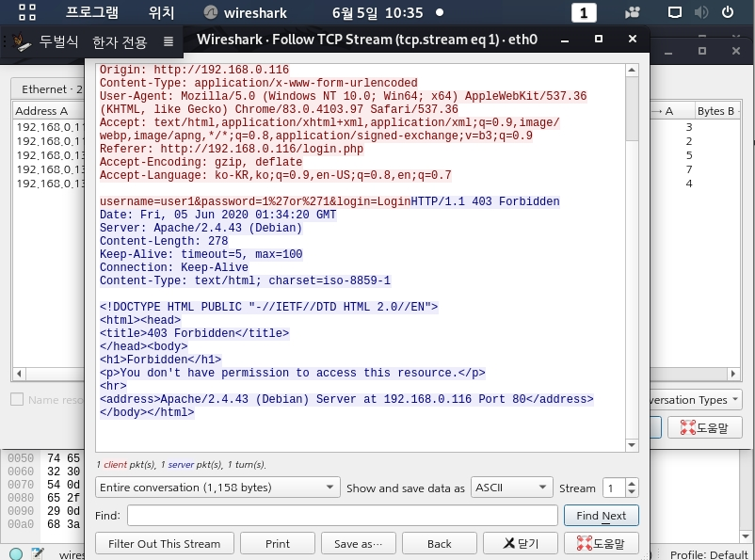The width and height of the screenshot is (755, 560).
Task: Toggle the Name resolution checkbox
Action: [17, 399]
